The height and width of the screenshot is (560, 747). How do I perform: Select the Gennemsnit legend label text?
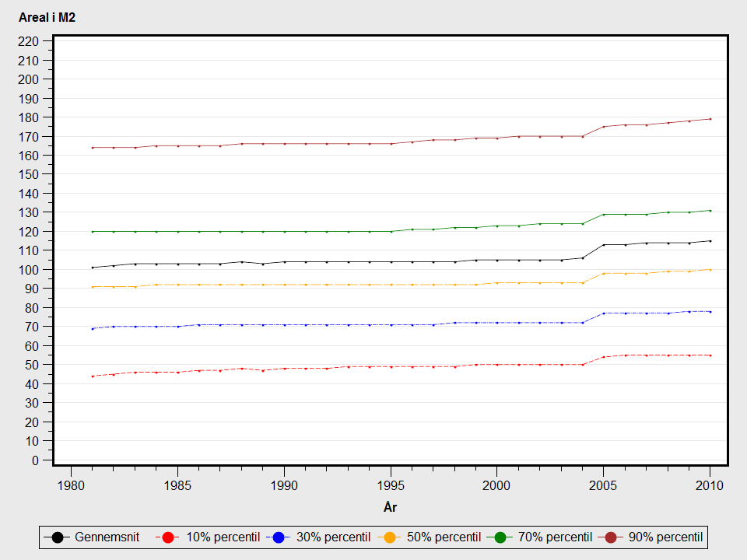click(107, 537)
